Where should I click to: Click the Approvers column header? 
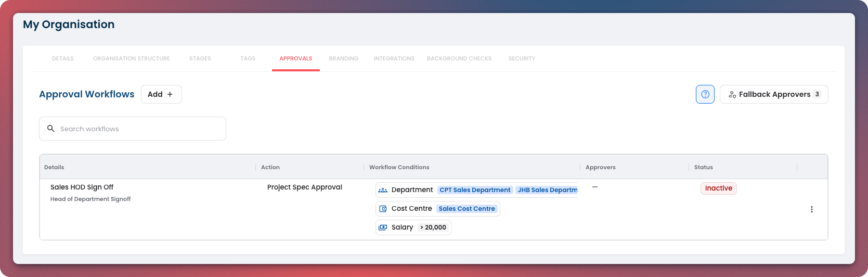601,167
